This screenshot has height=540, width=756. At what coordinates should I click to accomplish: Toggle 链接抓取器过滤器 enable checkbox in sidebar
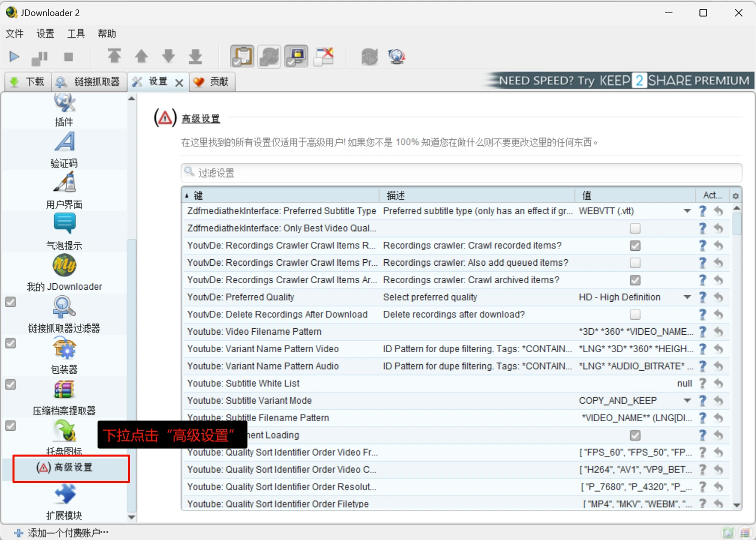pos(10,302)
